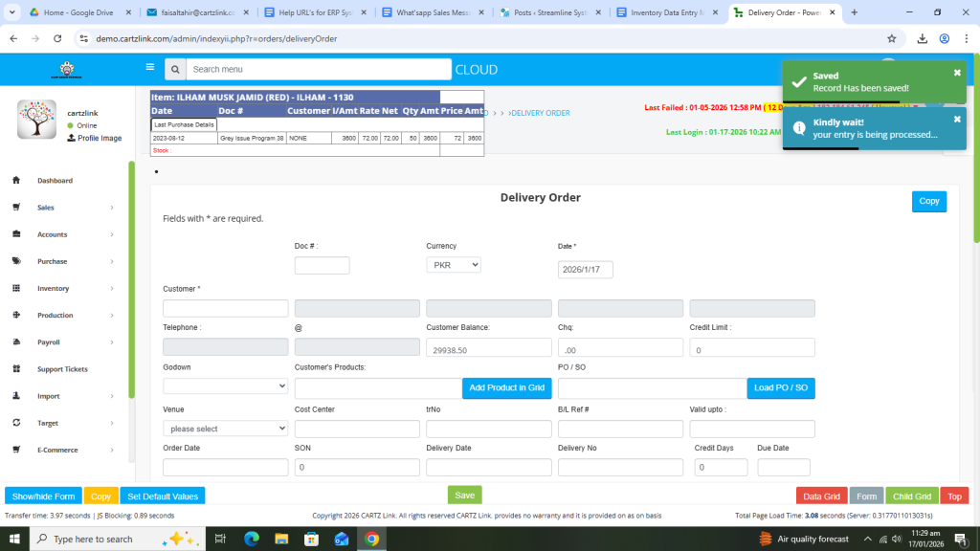The height and width of the screenshot is (551, 980).
Task: Open Dashboard from the sidebar
Action: tap(55, 180)
